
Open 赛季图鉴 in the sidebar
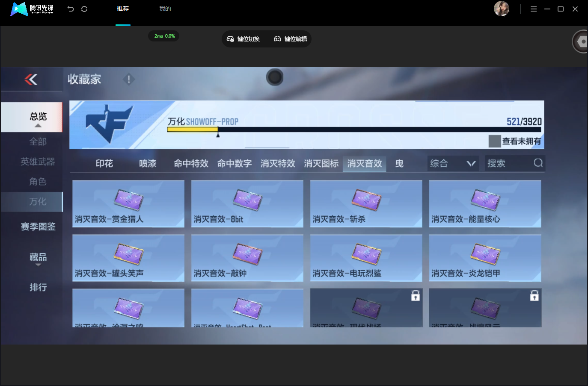click(38, 227)
